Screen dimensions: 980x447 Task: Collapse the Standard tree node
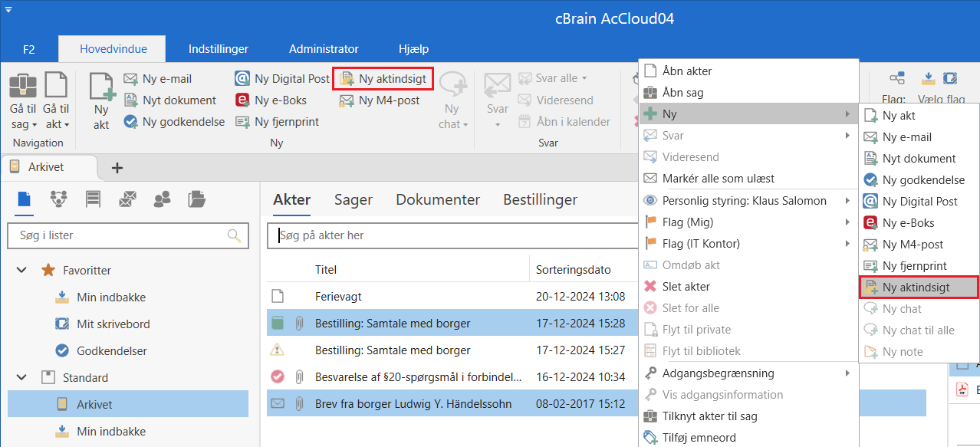22,378
